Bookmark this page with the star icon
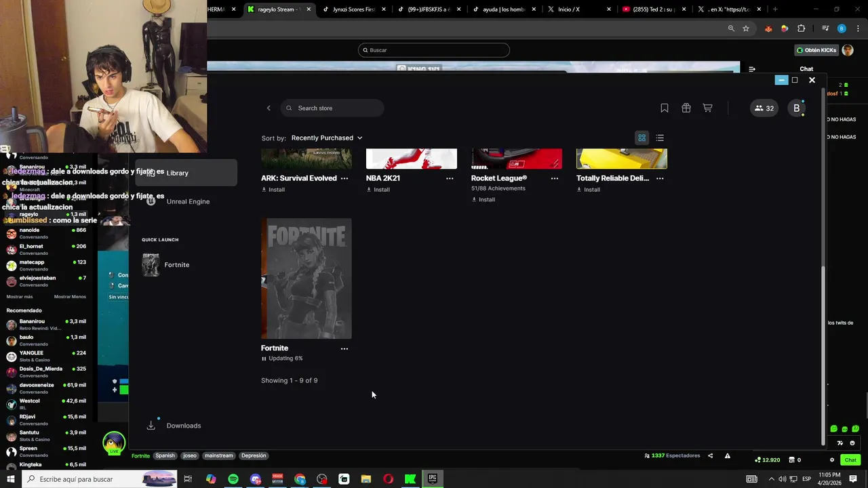Viewport: 868px width, 488px height. point(746,28)
